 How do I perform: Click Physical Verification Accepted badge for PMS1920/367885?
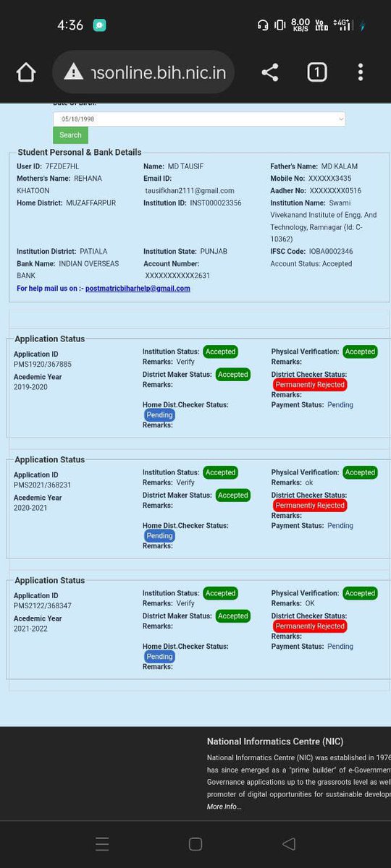click(360, 352)
